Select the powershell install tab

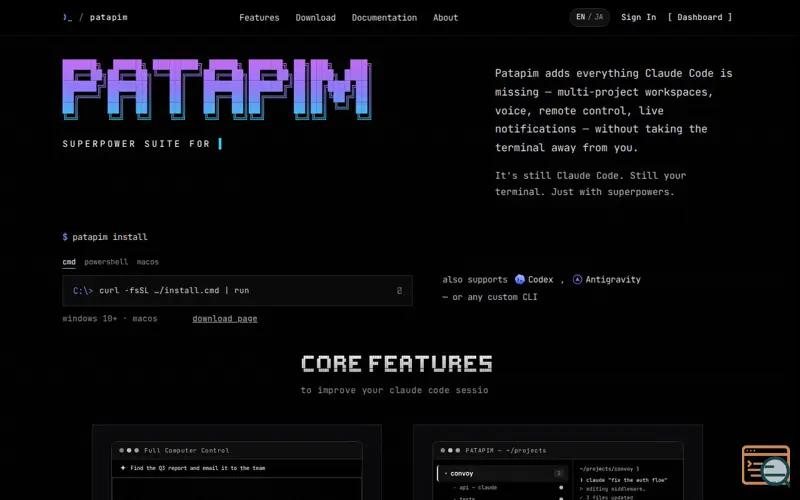106,262
